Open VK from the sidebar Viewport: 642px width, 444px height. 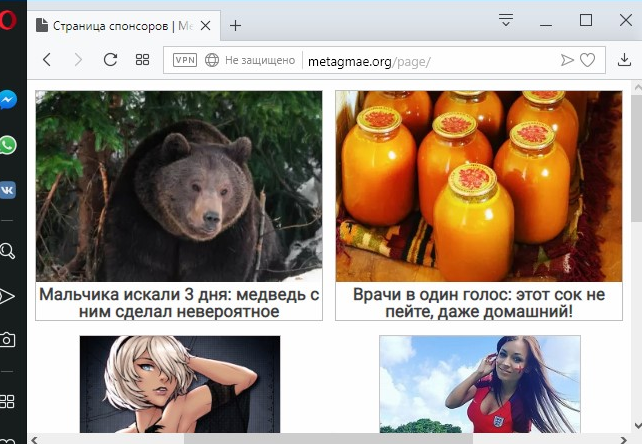[8, 190]
